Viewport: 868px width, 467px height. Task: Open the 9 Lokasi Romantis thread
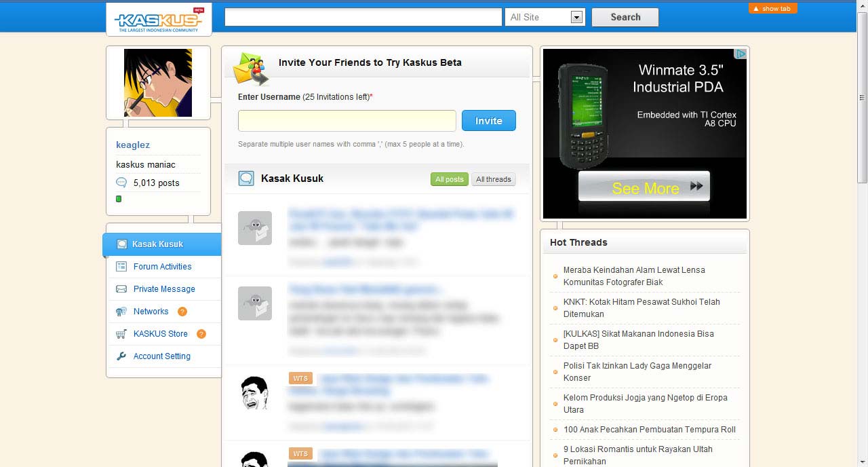tap(638, 455)
